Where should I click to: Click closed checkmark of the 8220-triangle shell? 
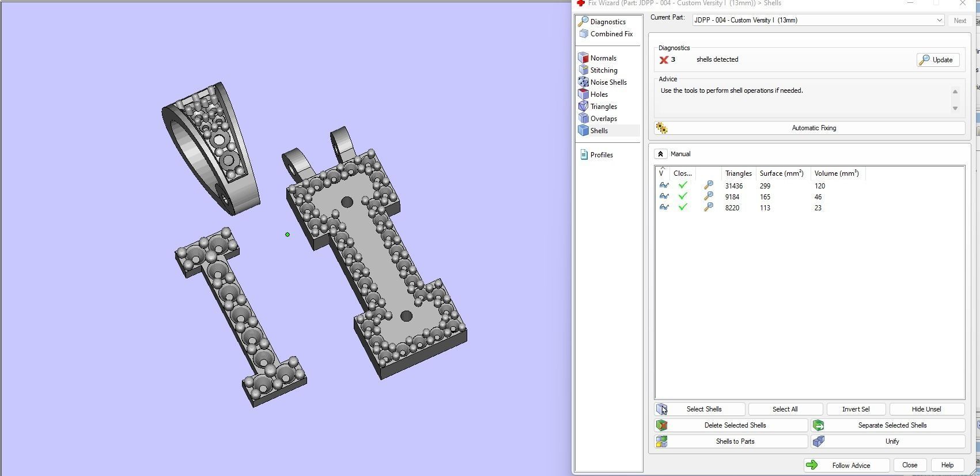(683, 207)
